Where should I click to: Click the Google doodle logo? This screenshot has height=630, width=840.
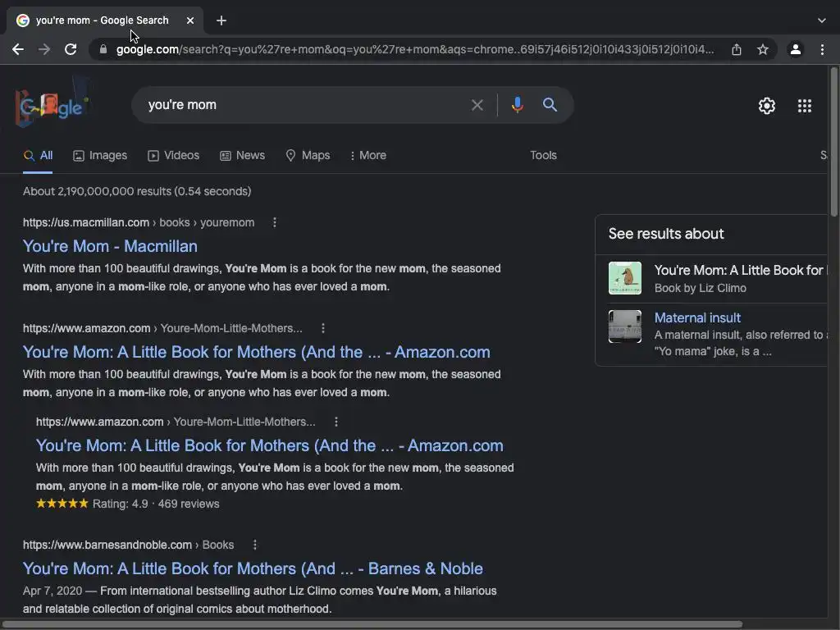52,103
